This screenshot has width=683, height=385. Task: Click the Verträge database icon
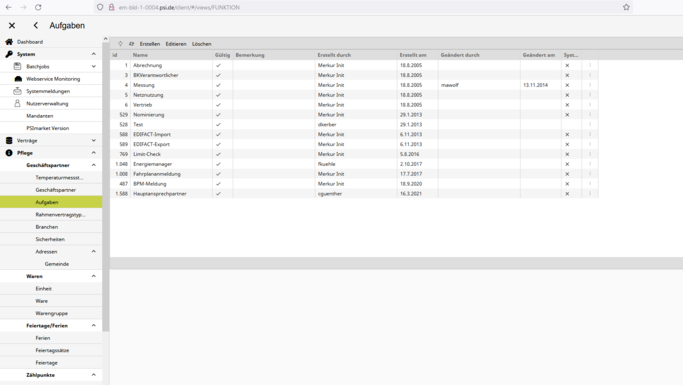click(9, 140)
